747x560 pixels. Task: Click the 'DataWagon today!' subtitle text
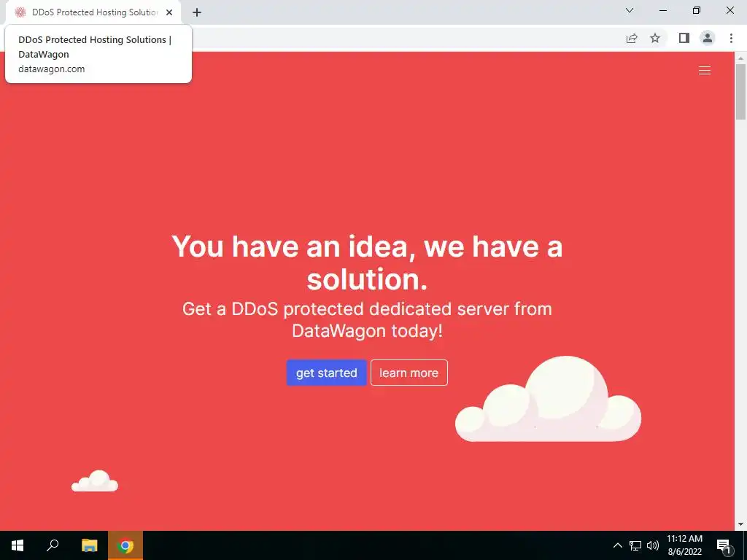(368, 330)
